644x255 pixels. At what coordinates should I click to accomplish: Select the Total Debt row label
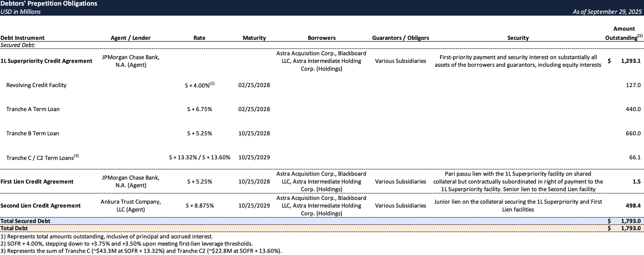(x=14, y=229)
